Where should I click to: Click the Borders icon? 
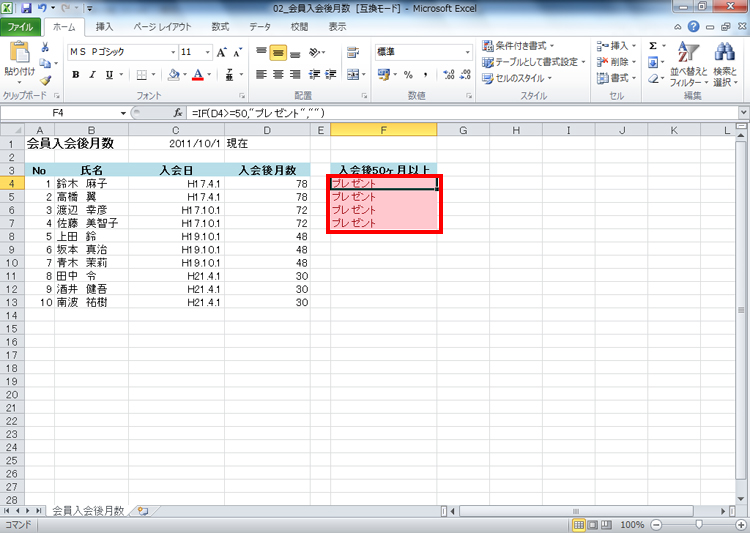click(142, 75)
